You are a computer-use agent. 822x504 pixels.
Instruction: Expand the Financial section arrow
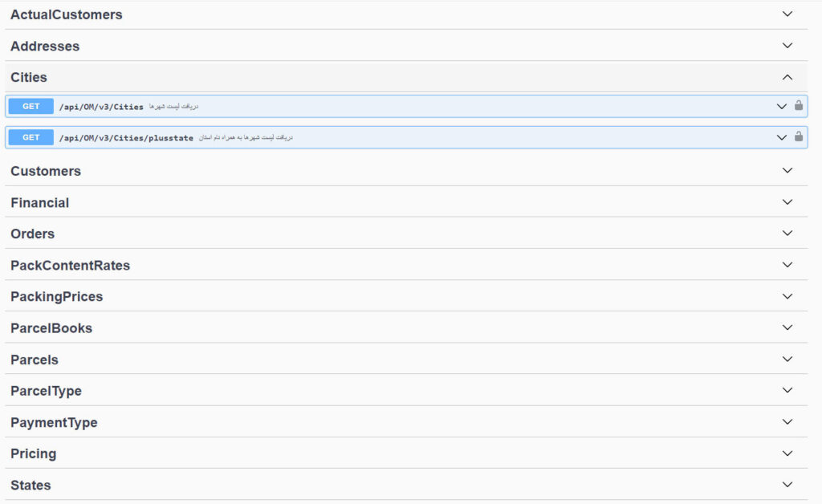[787, 202]
